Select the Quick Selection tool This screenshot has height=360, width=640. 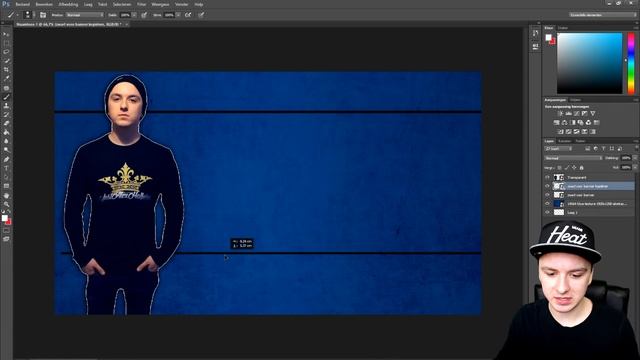(6, 61)
